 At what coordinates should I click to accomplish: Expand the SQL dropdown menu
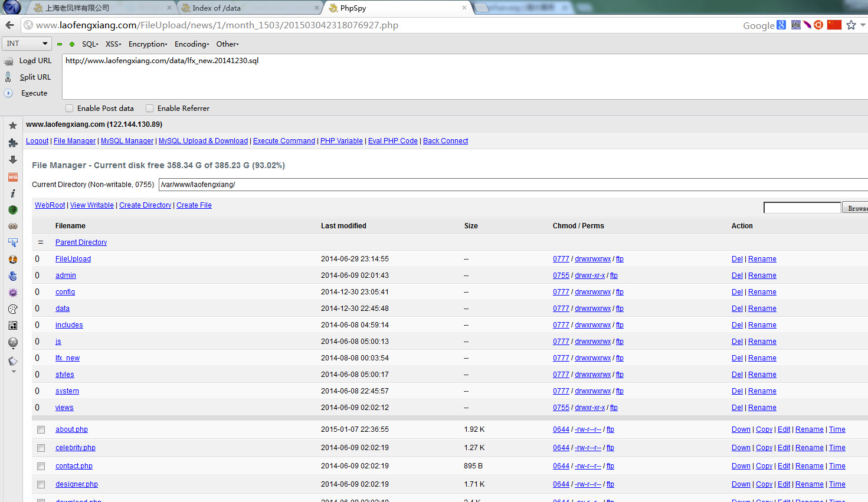click(90, 44)
